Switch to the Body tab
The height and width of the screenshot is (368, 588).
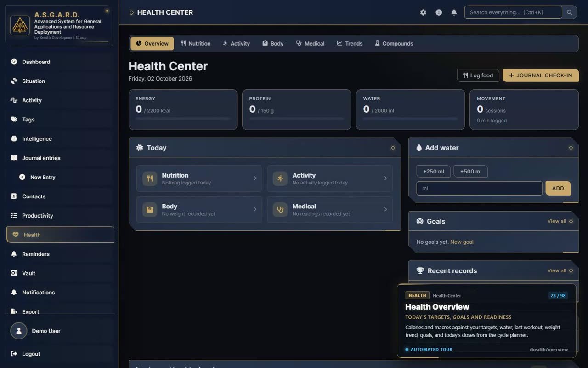click(x=273, y=44)
